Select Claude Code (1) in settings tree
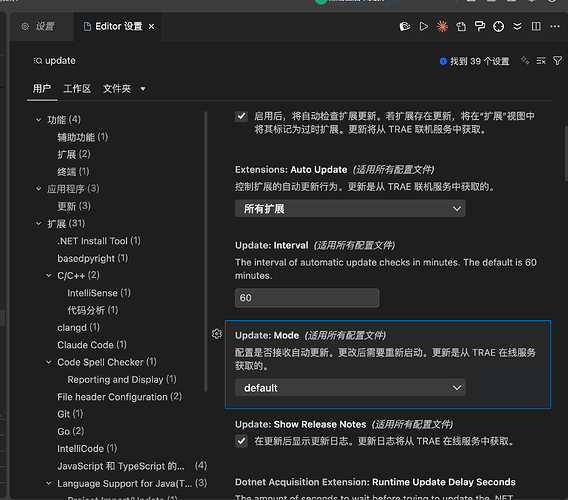This screenshot has height=500, width=568. coord(92,345)
